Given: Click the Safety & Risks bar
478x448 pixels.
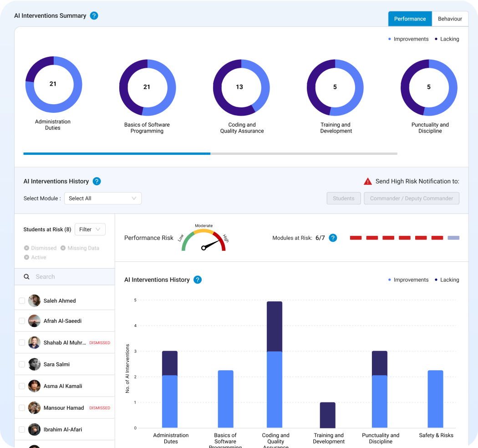Looking at the screenshot, I should [x=435, y=399].
